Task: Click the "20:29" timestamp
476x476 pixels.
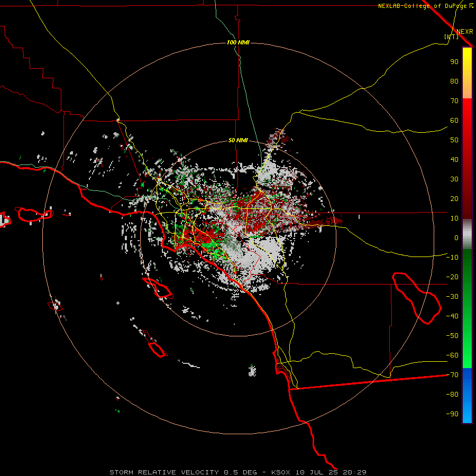Action: 354,472
